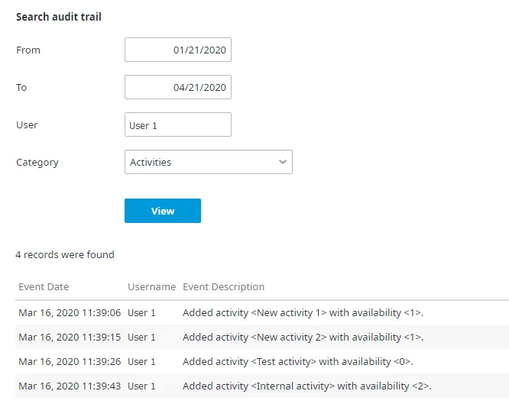Click the Internal activity event description
This screenshot has width=509, height=420.
click(307, 386)
